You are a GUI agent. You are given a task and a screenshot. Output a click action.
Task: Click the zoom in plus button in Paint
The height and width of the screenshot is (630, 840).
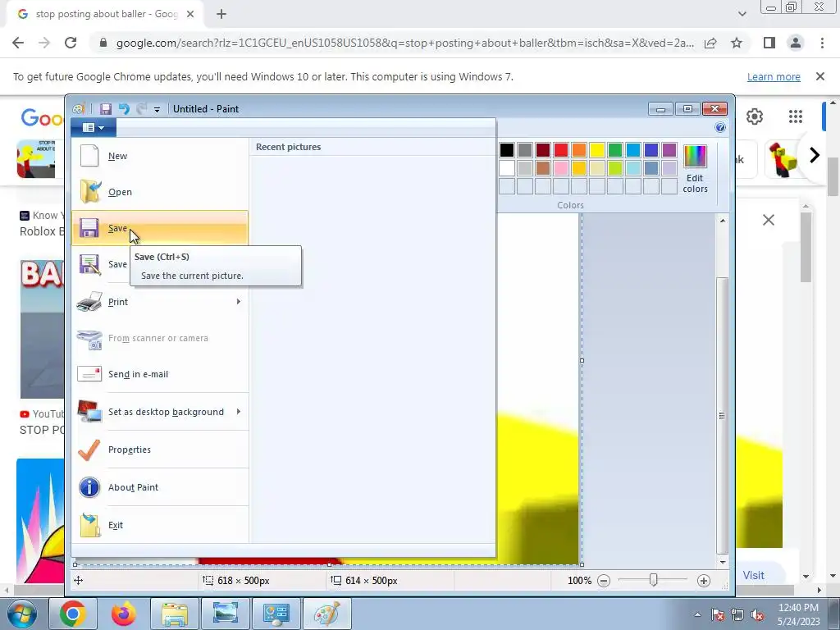pos(703,581)
